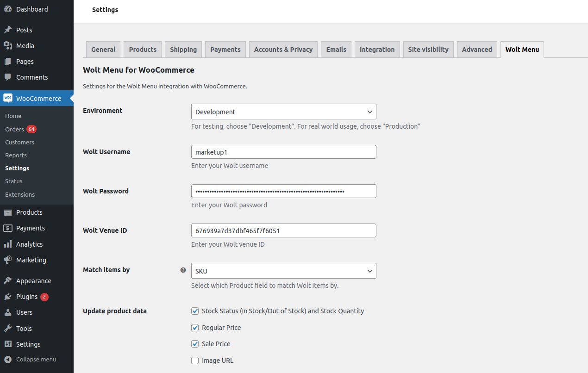
Task: Open the Payments settings tab
Action: click(x=225, y=50)
